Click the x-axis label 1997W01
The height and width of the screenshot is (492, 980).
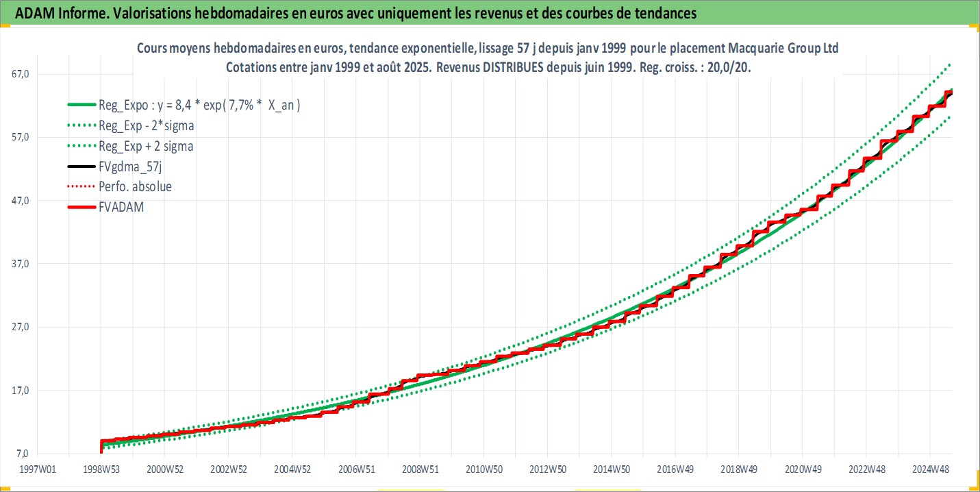tap(37, 469)
